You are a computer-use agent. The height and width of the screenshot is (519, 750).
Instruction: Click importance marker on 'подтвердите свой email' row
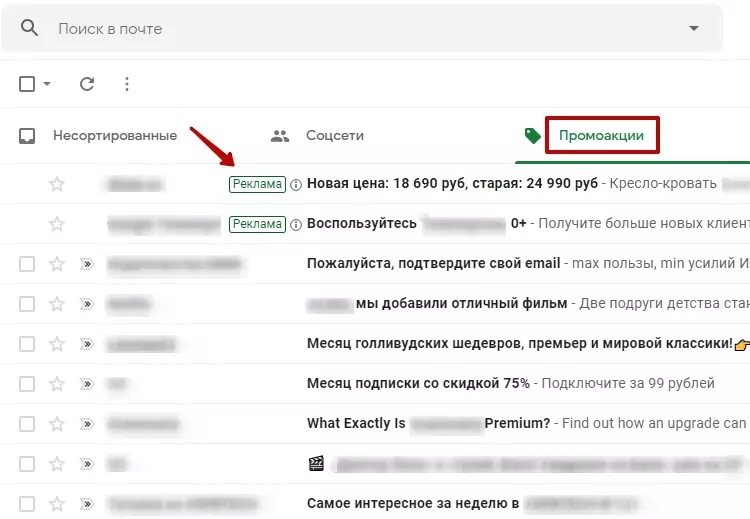[x=87, y=264]
